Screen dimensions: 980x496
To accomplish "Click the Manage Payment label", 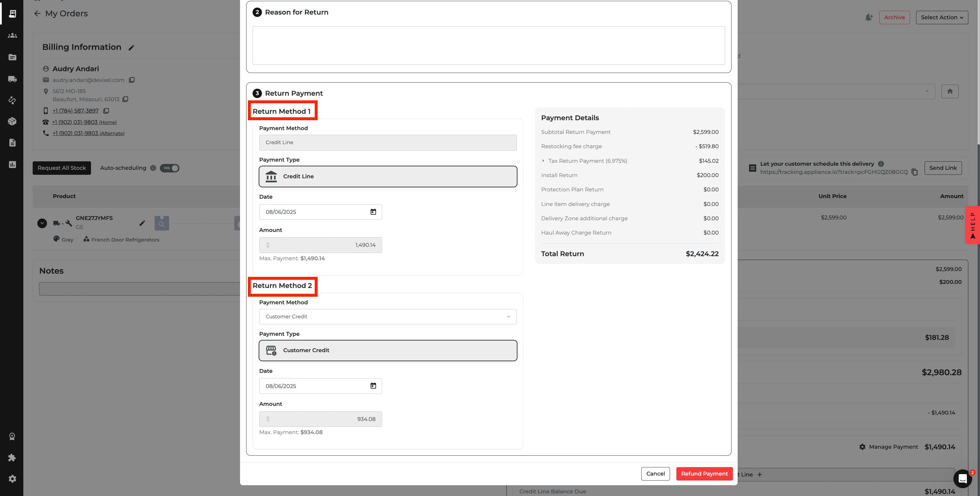I will [x=893, y=447].
